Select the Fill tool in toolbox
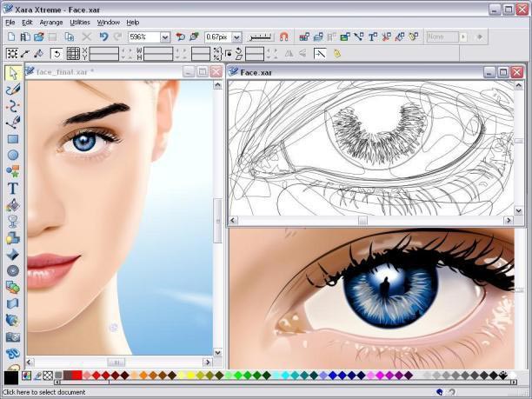Image resolution: width=532 pixels, height=399 pixels. [13, 205]
